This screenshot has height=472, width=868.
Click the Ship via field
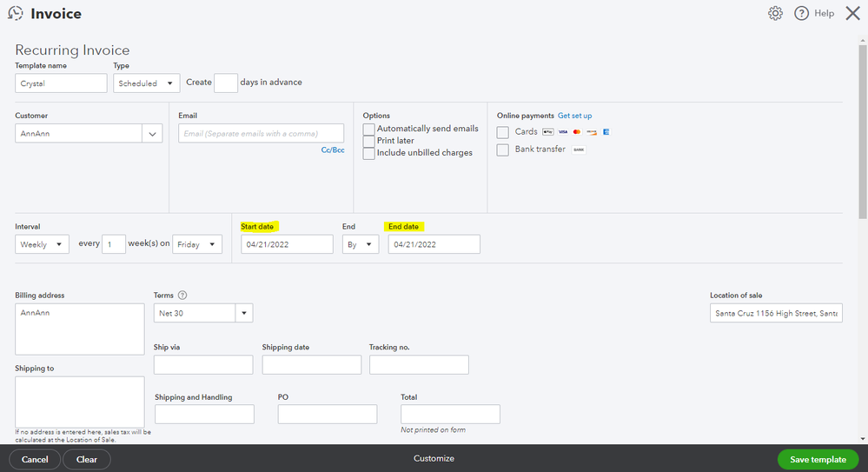click(203, 364)
